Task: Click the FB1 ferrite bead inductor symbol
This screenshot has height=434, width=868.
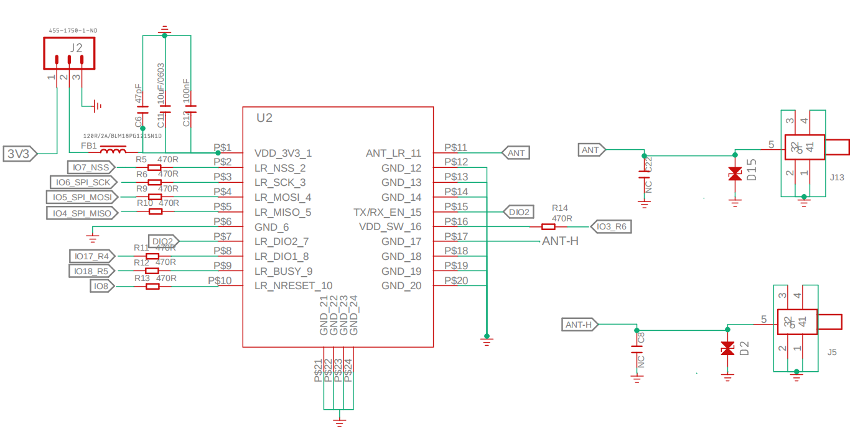Action: [113, 150]
